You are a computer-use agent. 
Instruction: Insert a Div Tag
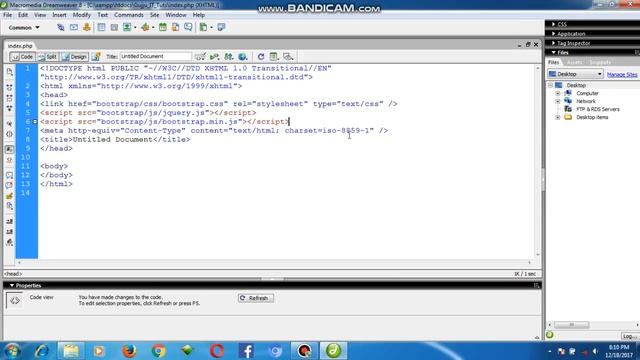(114, 27)
